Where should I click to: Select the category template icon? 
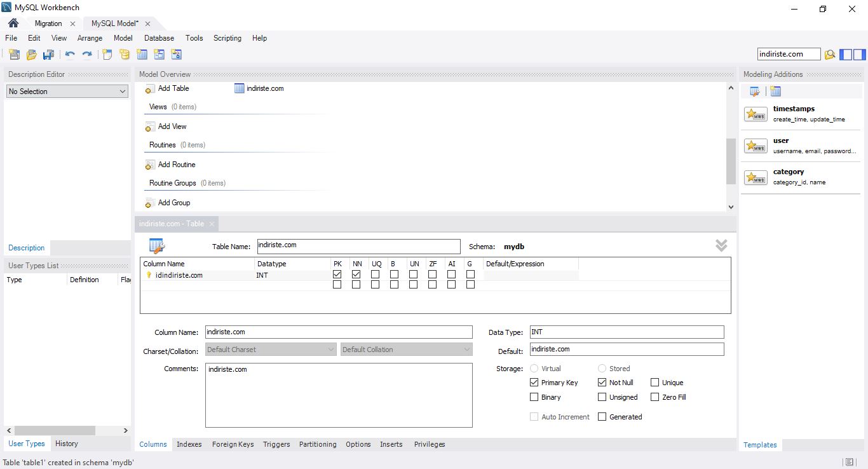tap(756, 177)
